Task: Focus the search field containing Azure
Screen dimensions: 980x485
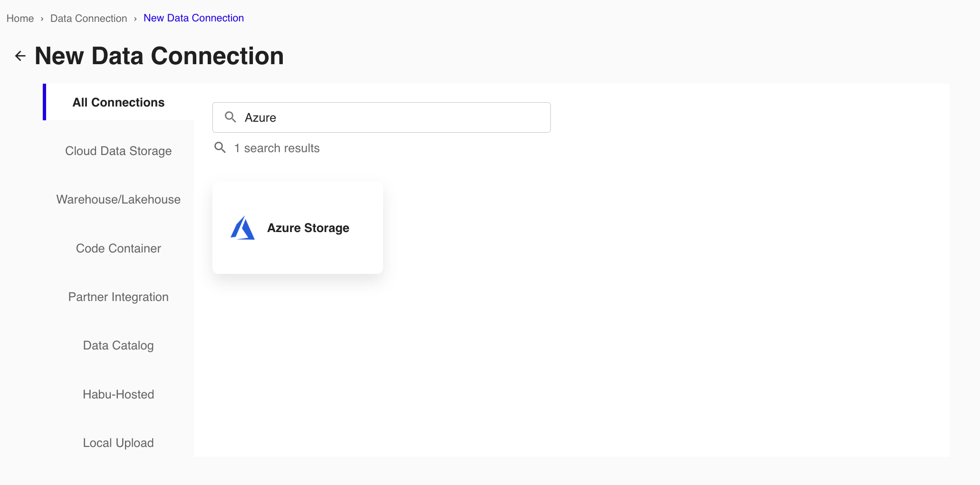Action: (x=394, y=117)
